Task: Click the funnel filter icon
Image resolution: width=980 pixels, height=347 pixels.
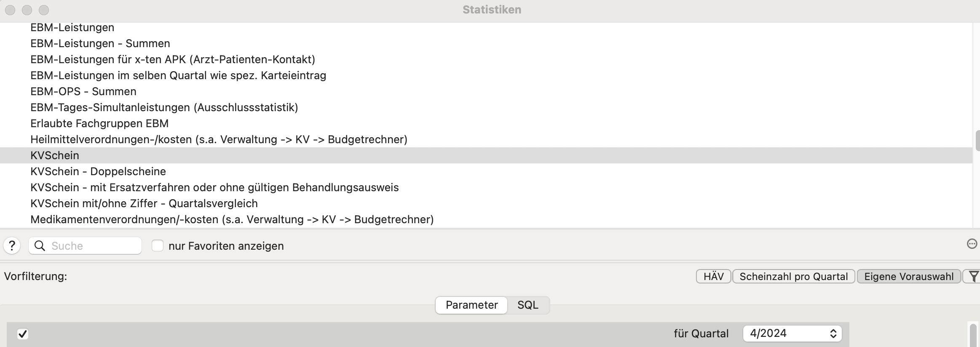Action: [x=973, y=277]
